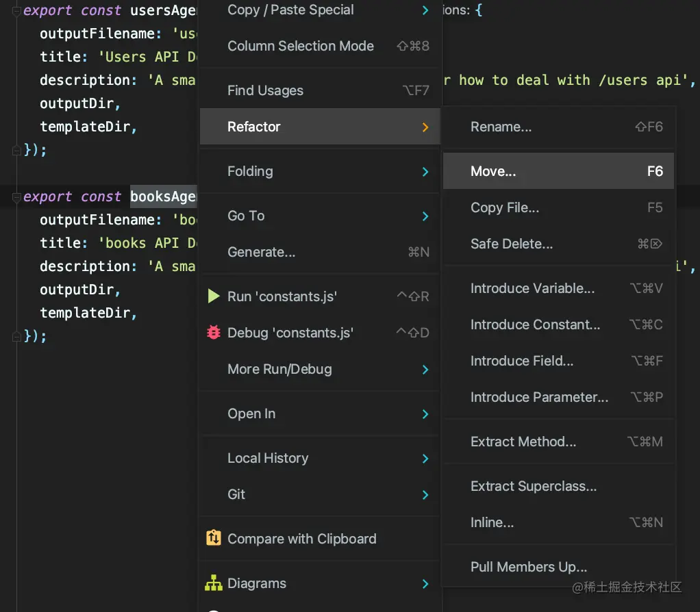Screen dimensions: 700x612
Task: Click fold end marker after booksAgent block
Action: coord(16,336)
